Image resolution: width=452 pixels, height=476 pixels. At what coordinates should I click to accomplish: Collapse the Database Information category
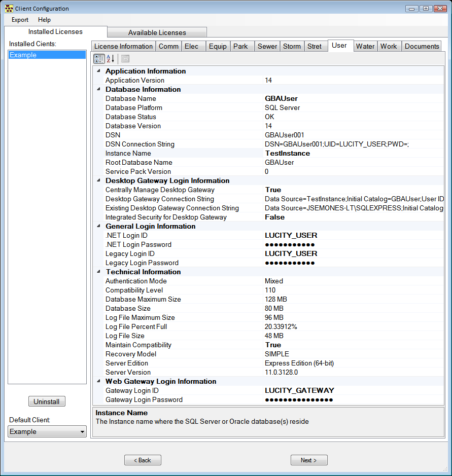[x=98, y=89]
